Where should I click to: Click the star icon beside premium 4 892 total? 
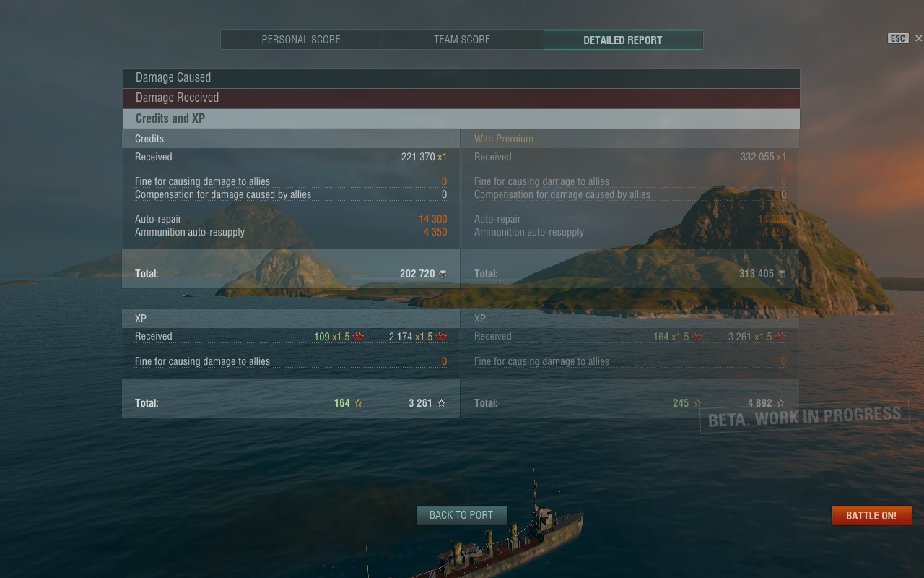click(780, 403)
